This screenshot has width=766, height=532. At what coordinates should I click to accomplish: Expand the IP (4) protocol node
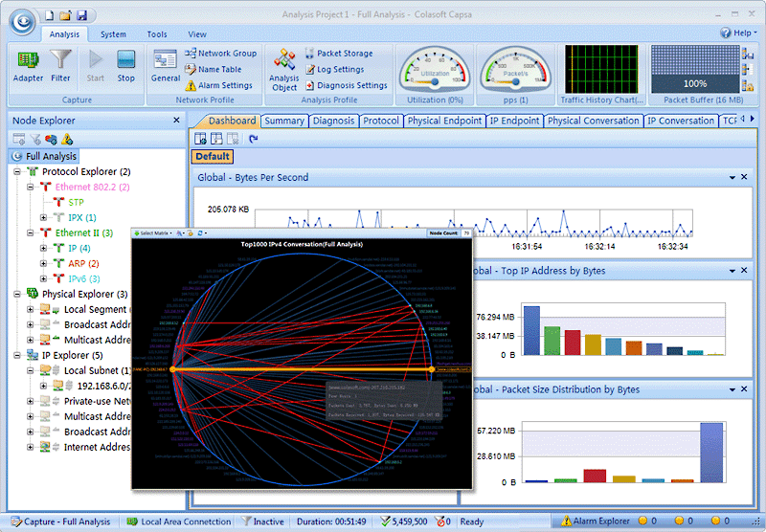tap(44, 248)
